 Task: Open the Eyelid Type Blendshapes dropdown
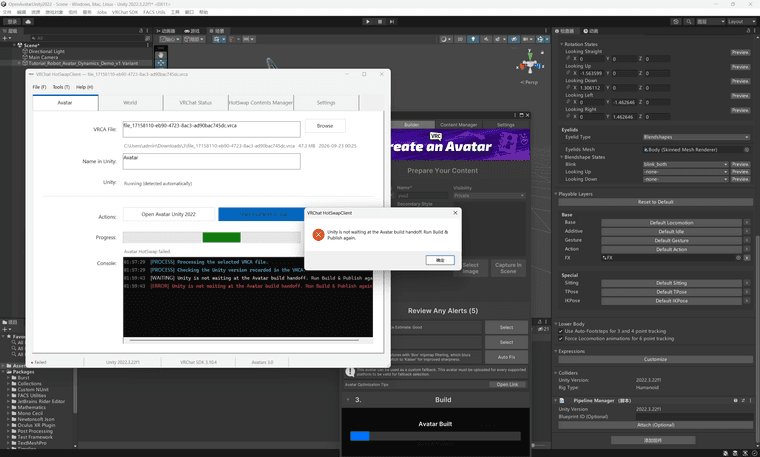(x=696, y=137)
